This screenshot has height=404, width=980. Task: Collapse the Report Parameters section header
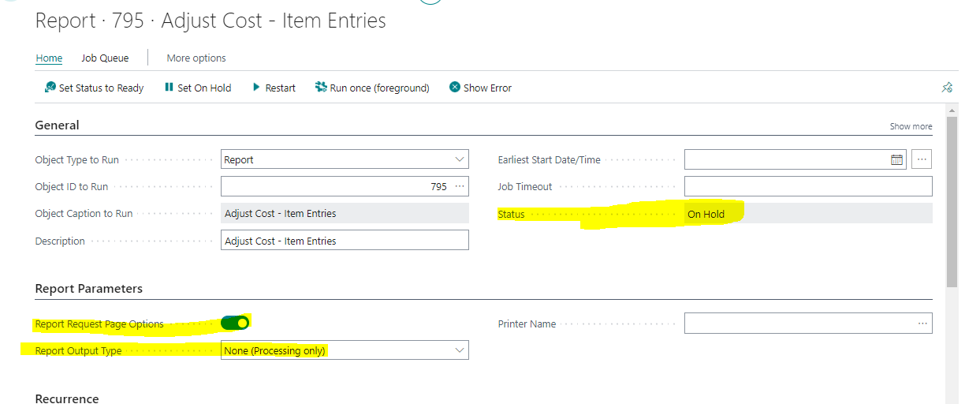coord(89,289)
